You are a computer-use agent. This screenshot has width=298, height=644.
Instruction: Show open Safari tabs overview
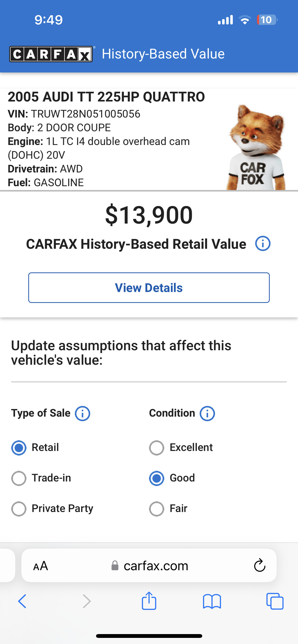[x=275, y=601]
